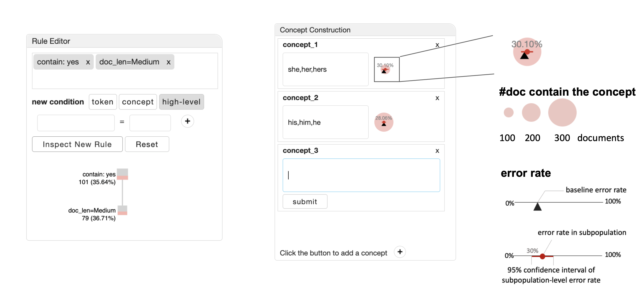Screen dimensions: 644x294
Task: Click concept_1 error rate bubble 30.10%
Action: click(x=385, y=69)
